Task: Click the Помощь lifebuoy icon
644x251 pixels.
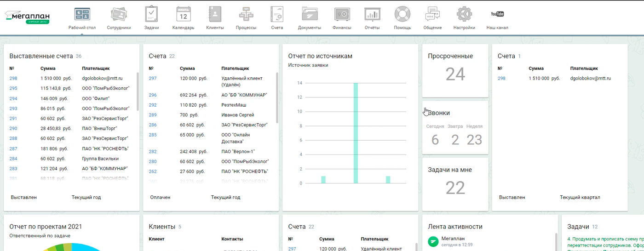Action: point(402,15)
